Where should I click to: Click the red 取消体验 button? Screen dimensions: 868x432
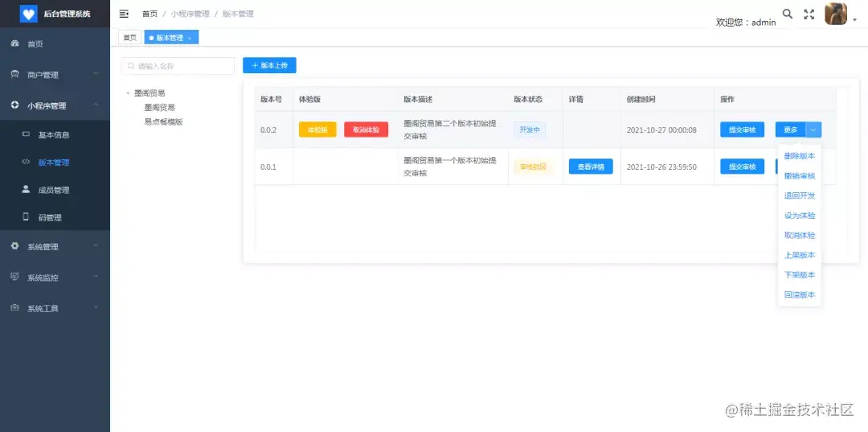366,130
